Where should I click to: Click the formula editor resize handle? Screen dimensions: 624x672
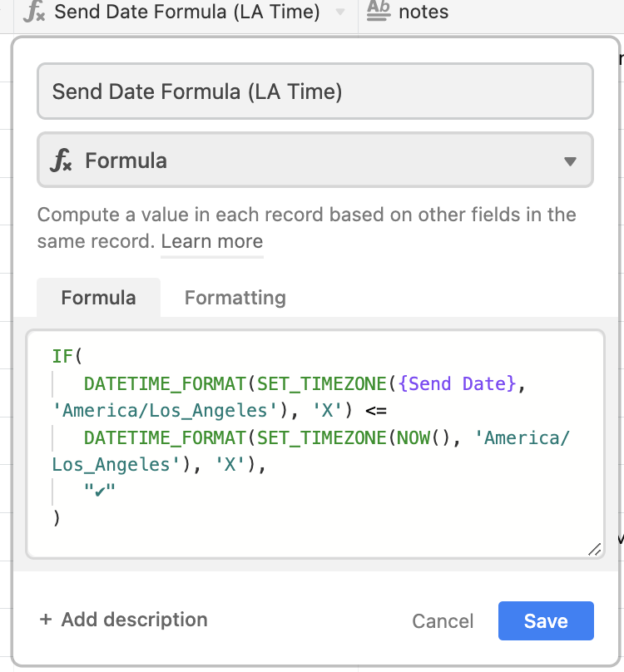594,550
